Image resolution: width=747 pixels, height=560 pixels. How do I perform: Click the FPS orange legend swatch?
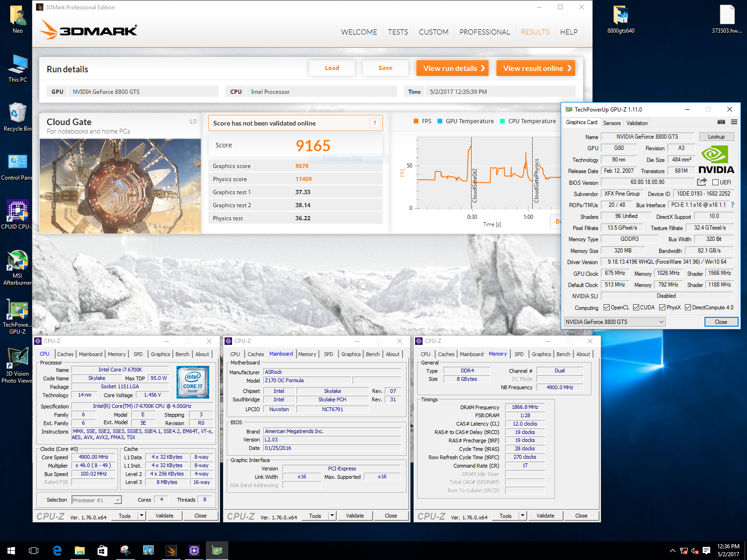click(416, 121)
